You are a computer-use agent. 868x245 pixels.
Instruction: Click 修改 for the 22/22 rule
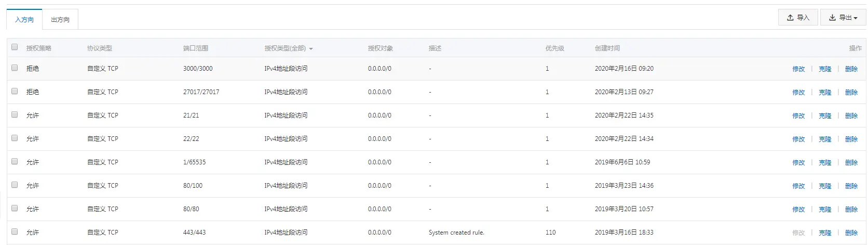pyautogui.click(x=798, y=139)
